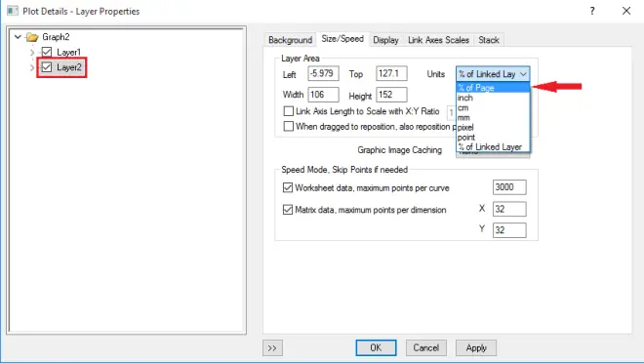
Task: Click the Cancel button
Action: pyautogui.click(x=425, y=347)
